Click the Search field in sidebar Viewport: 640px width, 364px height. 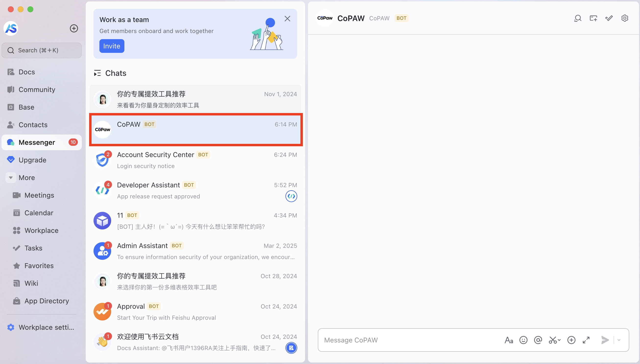pos(42,50)
